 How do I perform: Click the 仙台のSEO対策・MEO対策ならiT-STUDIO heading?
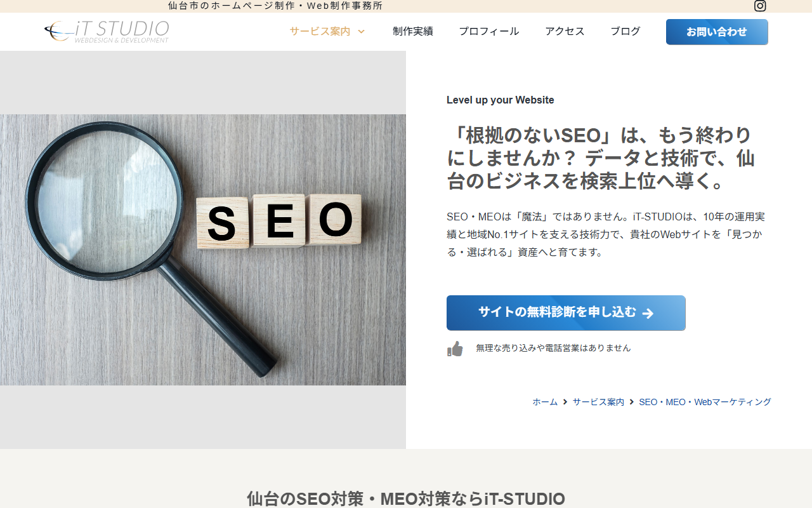click(406, 498)
